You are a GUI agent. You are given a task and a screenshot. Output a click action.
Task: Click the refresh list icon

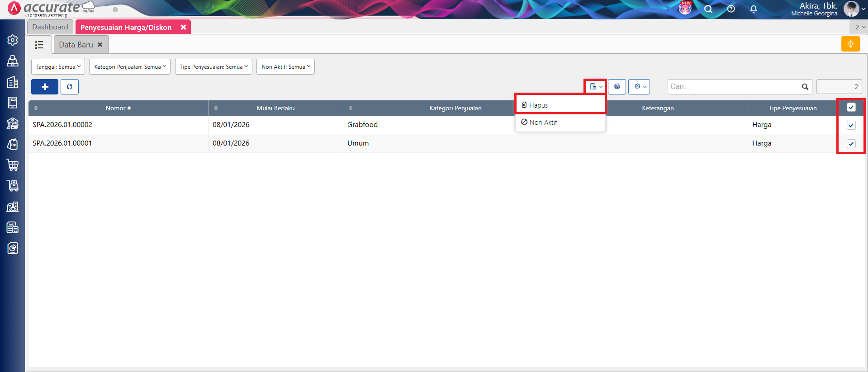[70, 87]
